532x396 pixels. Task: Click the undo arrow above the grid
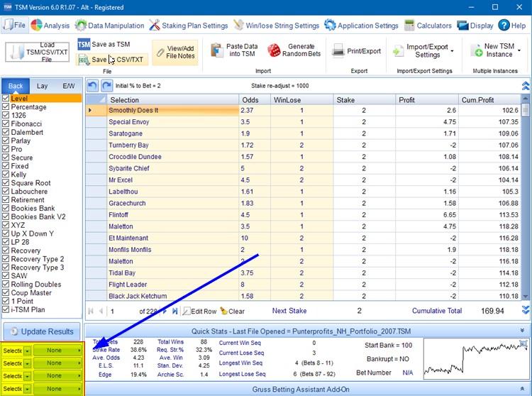click(x=92, y=85)
